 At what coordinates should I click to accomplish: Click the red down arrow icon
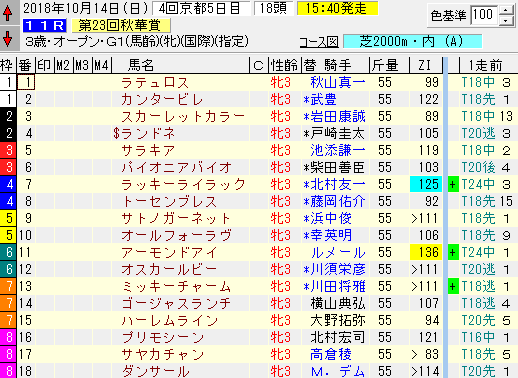tap(7, 38)
